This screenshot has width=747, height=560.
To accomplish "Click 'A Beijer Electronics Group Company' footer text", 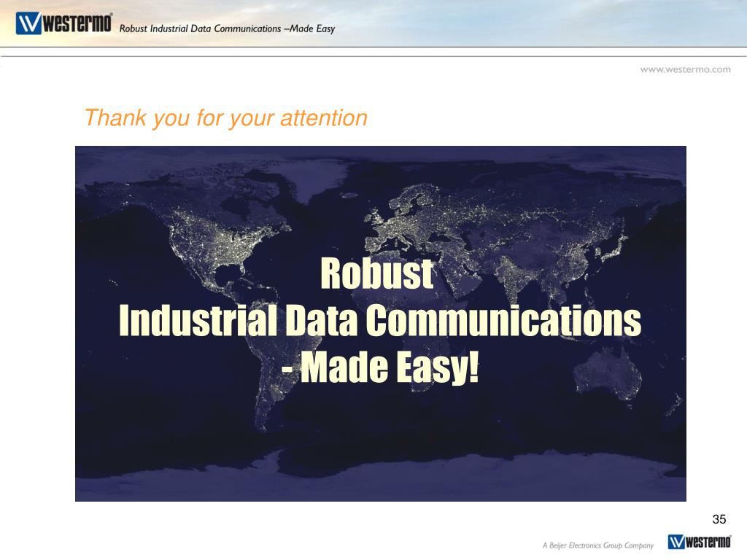I will point(598,545).
